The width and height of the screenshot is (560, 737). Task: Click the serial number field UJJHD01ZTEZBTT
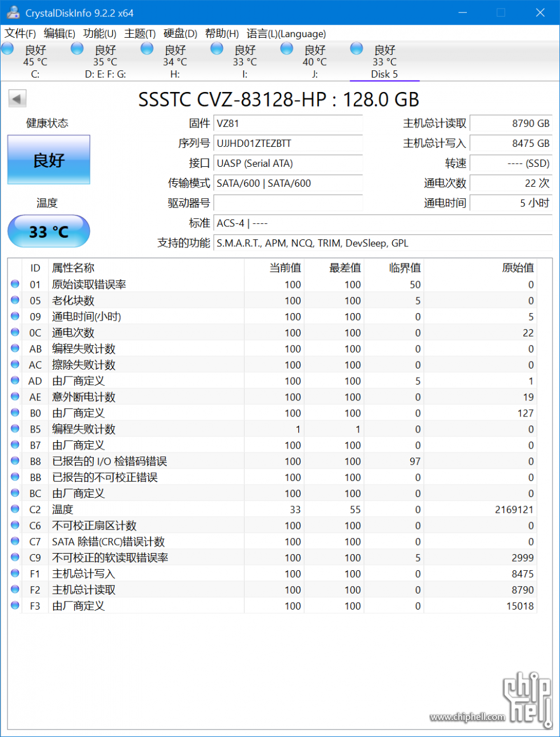point(288,143)
